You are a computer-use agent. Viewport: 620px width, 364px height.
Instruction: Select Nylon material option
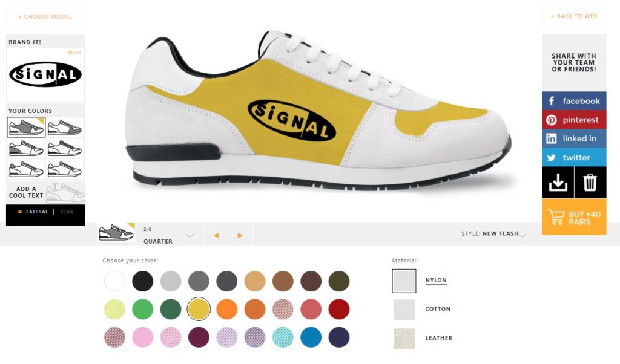coord(420,281)
